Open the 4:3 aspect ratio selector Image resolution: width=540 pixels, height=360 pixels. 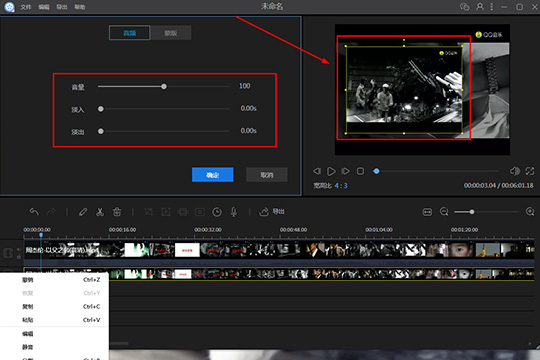341,186
